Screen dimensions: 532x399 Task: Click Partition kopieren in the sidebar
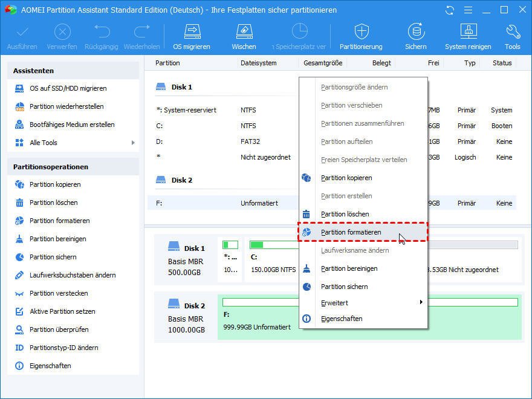click(55, 184)
